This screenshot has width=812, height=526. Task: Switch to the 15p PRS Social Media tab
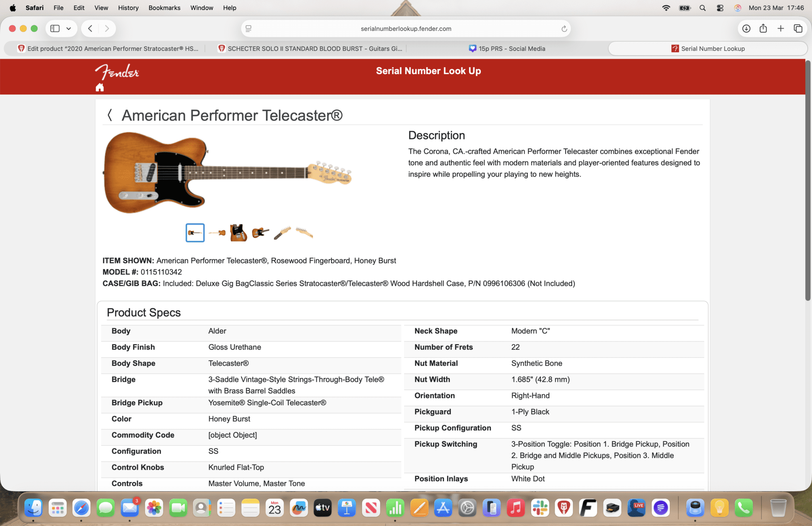click(507, 48)
